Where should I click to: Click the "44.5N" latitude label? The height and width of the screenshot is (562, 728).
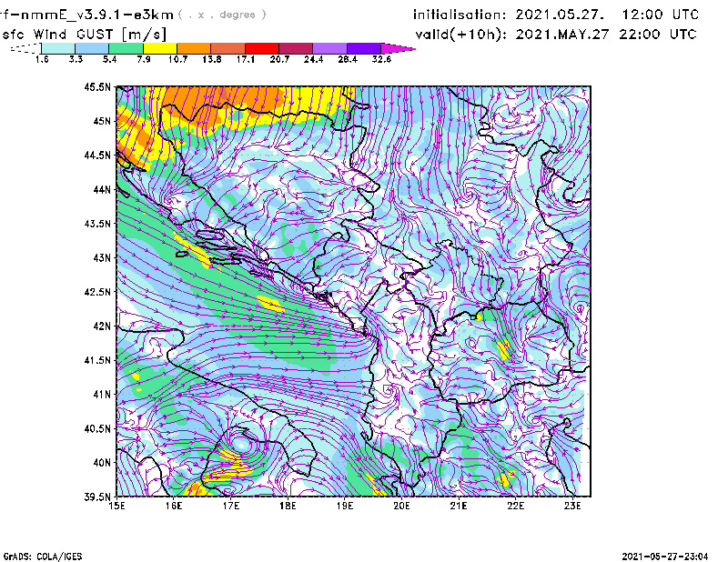(x=97, y=155)
